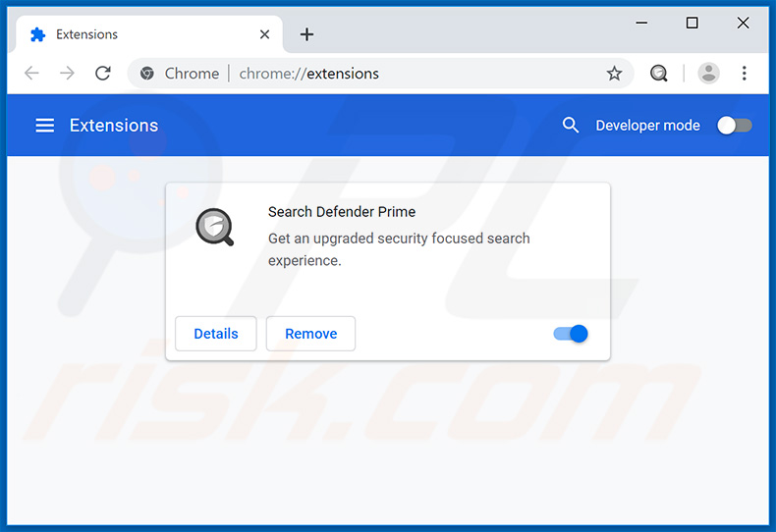Go forward to the next page
Image resolution: width=776 pixels, height=532 pixels.
coord(67,74)
